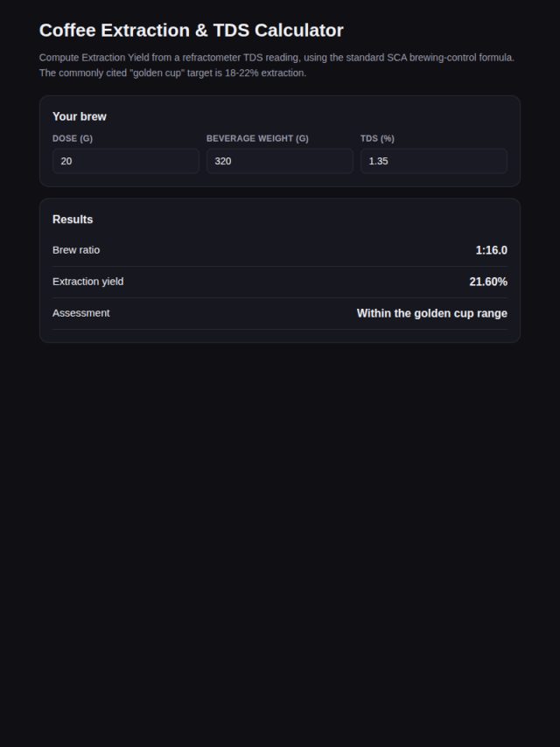Click the Coffee Extraction & TDS Calculator title
Screen dimensions: 560x747
click(x=191, y=30)
